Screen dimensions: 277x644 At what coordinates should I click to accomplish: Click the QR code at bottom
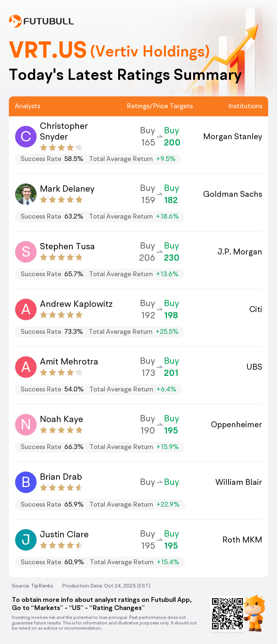(x=227, y=614)
